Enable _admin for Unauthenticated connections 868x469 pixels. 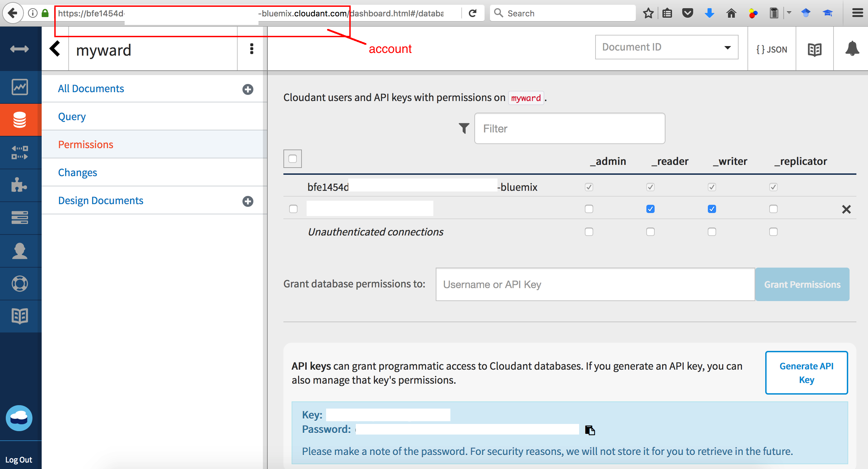pos(589,232)
